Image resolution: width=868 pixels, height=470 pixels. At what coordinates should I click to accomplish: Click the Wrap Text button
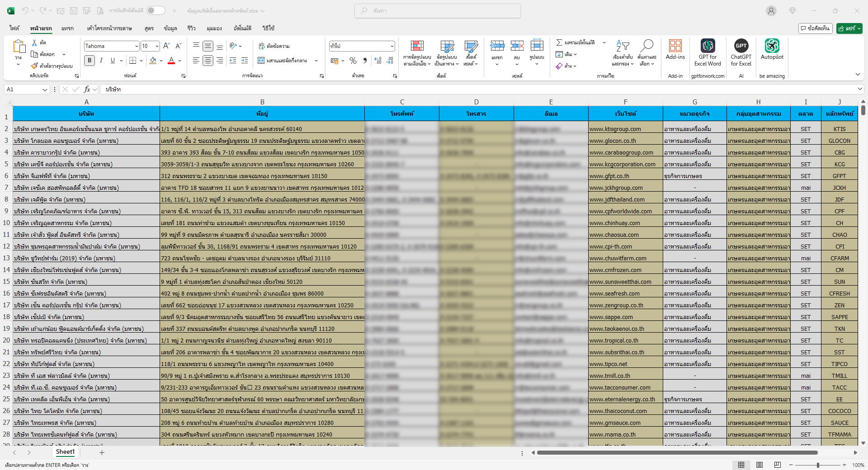274,46
